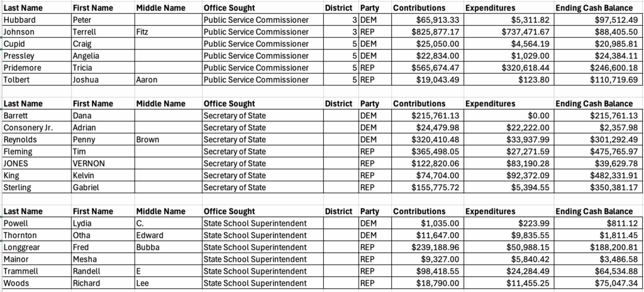Viewport: 644px width, 292px height.
Task: Click the Tolbert last name cell
Action: click(x=18, y=79)
